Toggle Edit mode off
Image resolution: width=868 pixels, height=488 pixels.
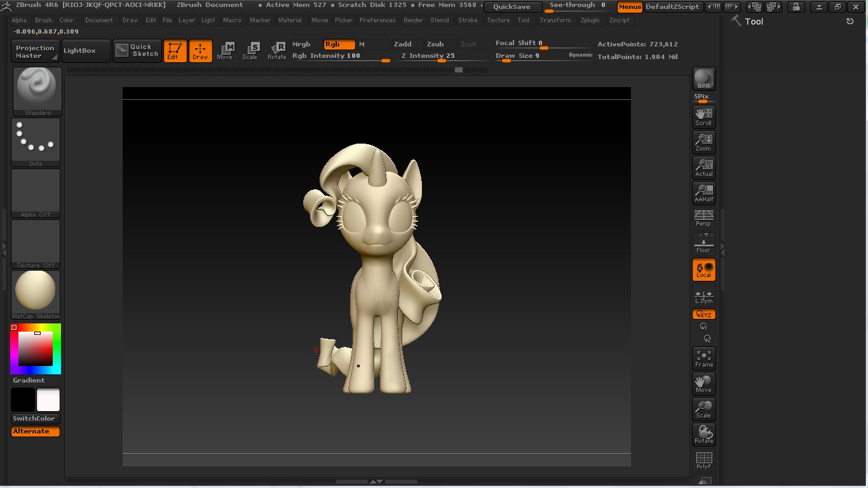tap(175, 51)
